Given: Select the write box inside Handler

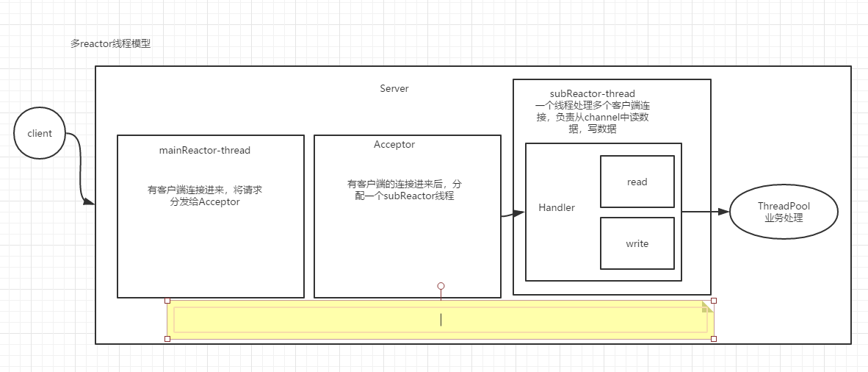Looking at the screenshot, I should (637, 243).
